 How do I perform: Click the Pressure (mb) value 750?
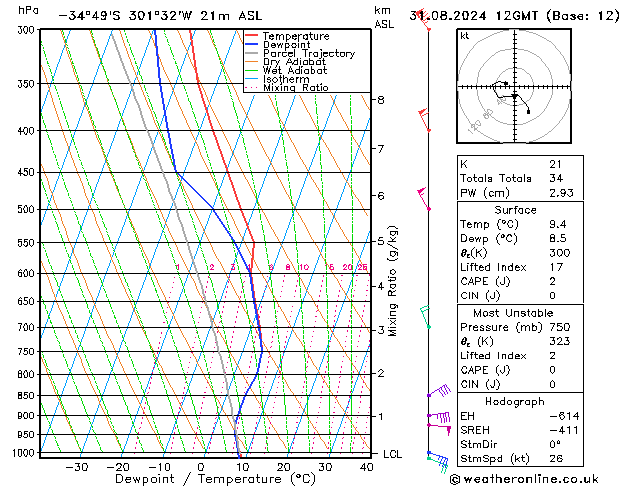pos(560,327)
